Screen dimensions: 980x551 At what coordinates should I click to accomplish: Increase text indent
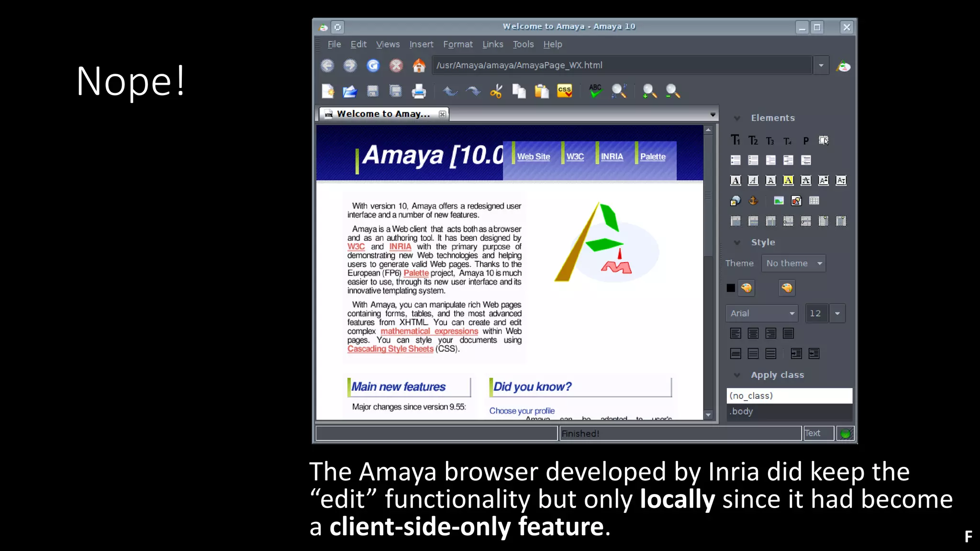tap(796, 353)
